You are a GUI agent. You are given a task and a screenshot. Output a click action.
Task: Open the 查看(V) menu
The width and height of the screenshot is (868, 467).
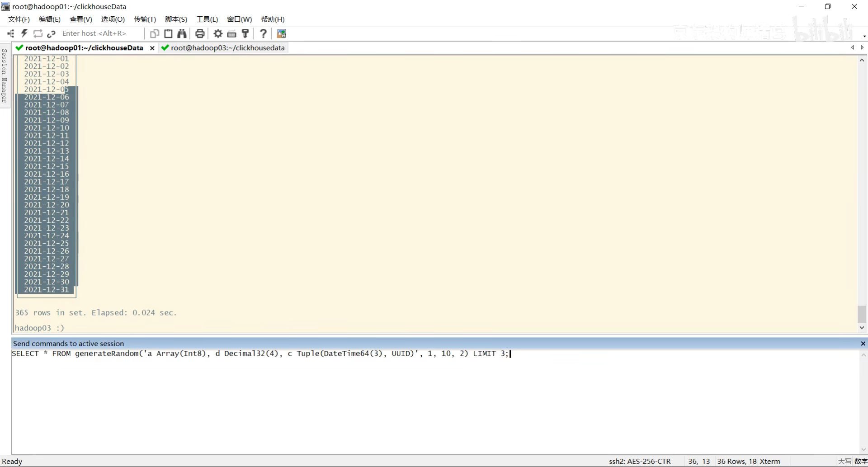coord(81,19)
